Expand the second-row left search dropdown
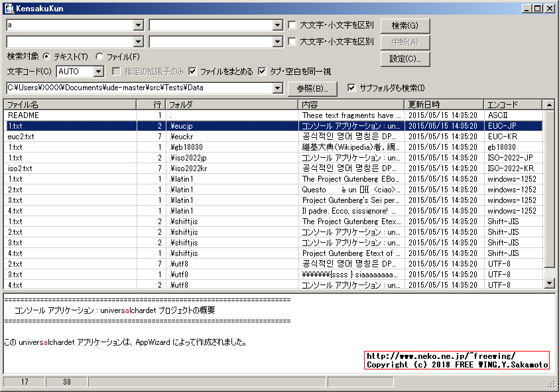Viewport: 559px width, 392px height. tap(139, 42)
